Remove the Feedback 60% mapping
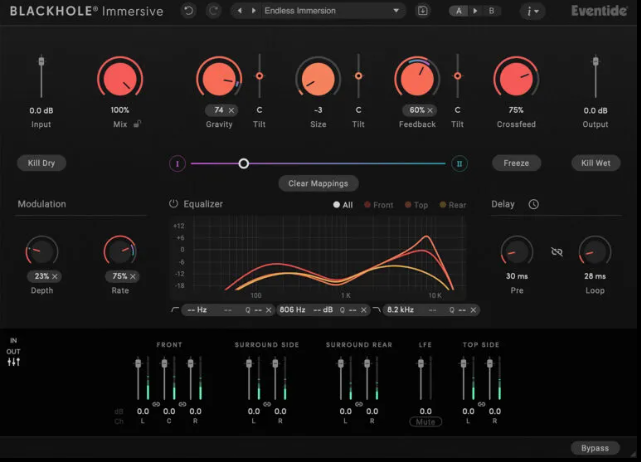Image resolution: width=641 pixels, height=462 pixels. (x=430, y=110)
